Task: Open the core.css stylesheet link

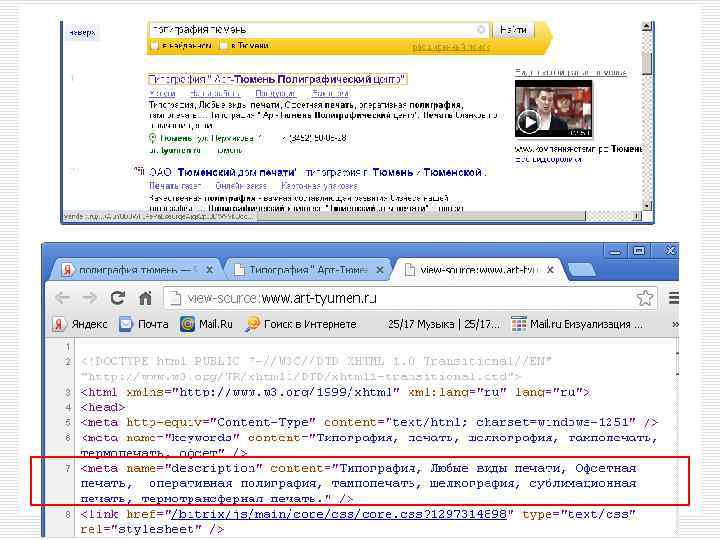Action: [338, 514]
